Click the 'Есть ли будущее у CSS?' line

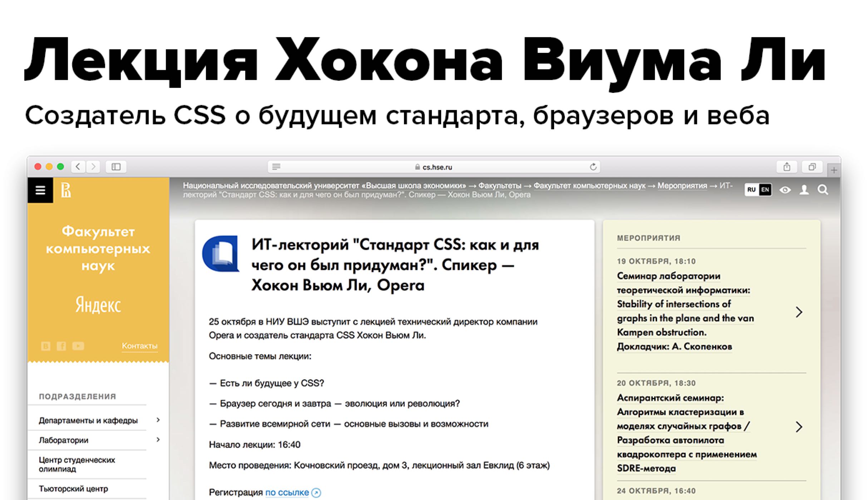(266, 383)
